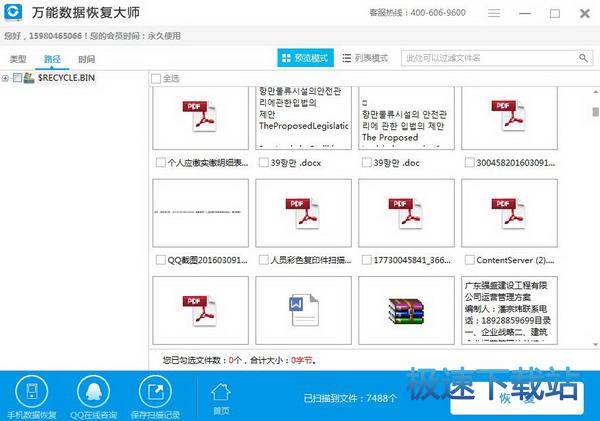Open PDF thumbnail for 人员彩色复印件扫描

pyautogui.click(x=303, y=213)
